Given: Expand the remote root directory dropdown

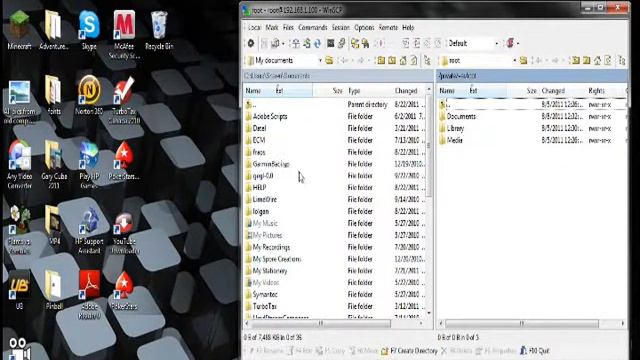Looking at the screenshot, I should 514,60.
